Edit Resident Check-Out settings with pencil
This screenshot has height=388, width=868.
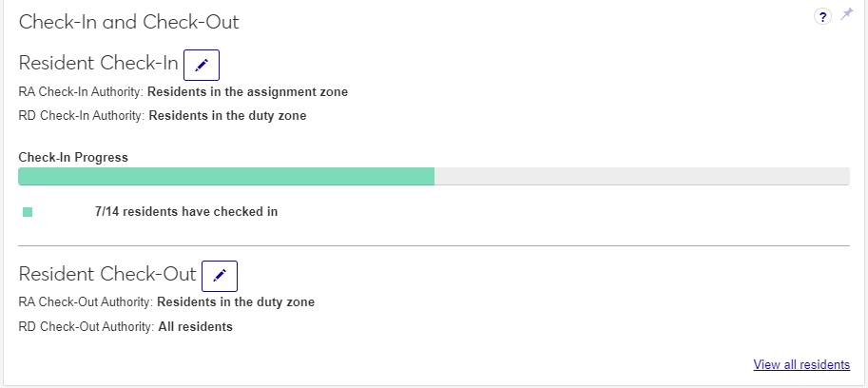(x=220, y=276)
